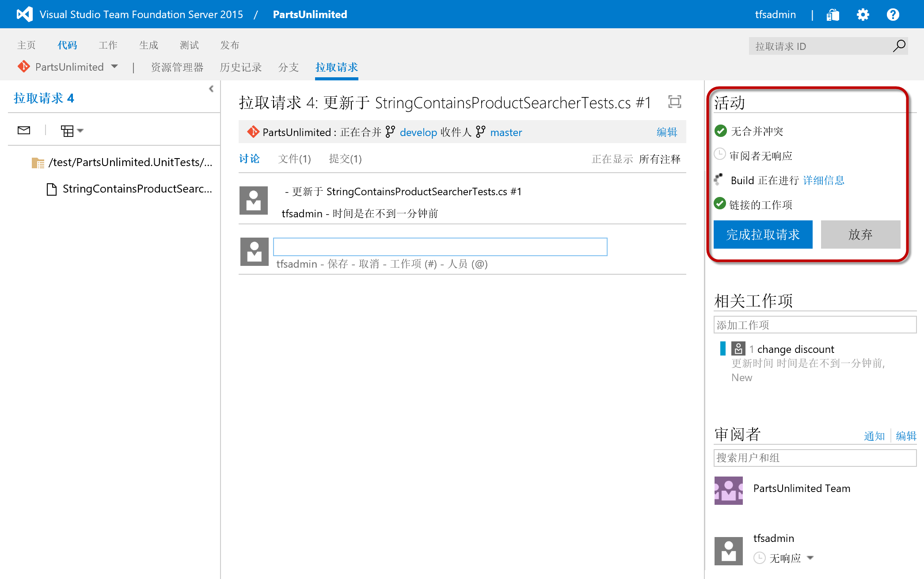
Task: Open the 生成 hub
Action: [x=148, y=45]
